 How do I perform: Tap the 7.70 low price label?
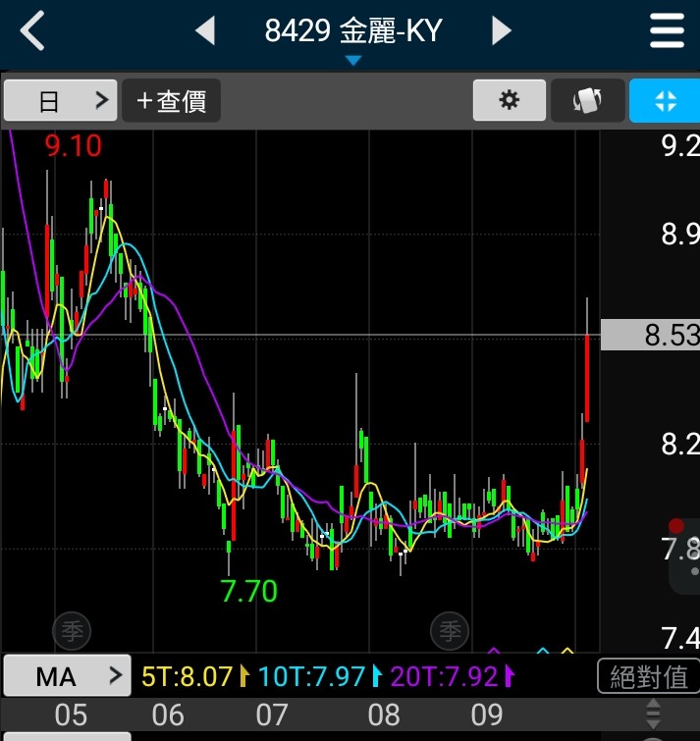[x=248, y=591]
